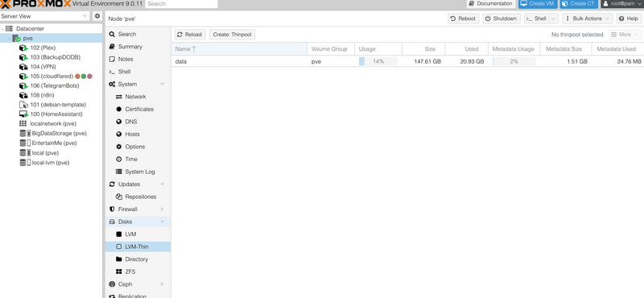Open the node Search menu item

(x=138, y=34)
